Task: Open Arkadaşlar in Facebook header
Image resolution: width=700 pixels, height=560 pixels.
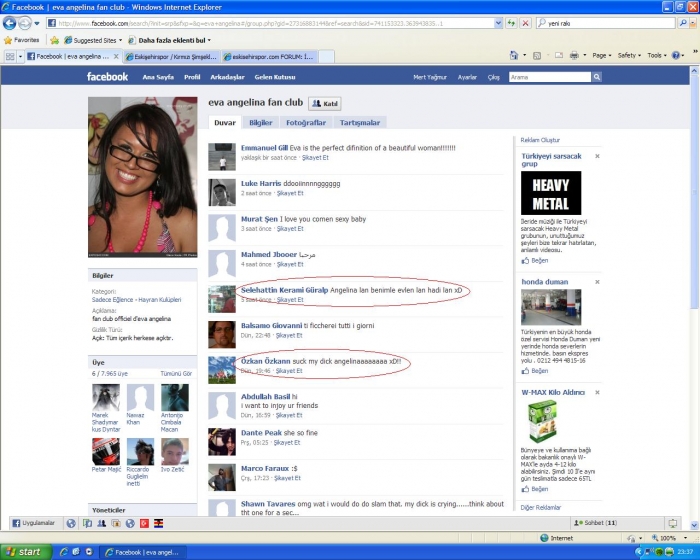Action: tap(227, 77)
